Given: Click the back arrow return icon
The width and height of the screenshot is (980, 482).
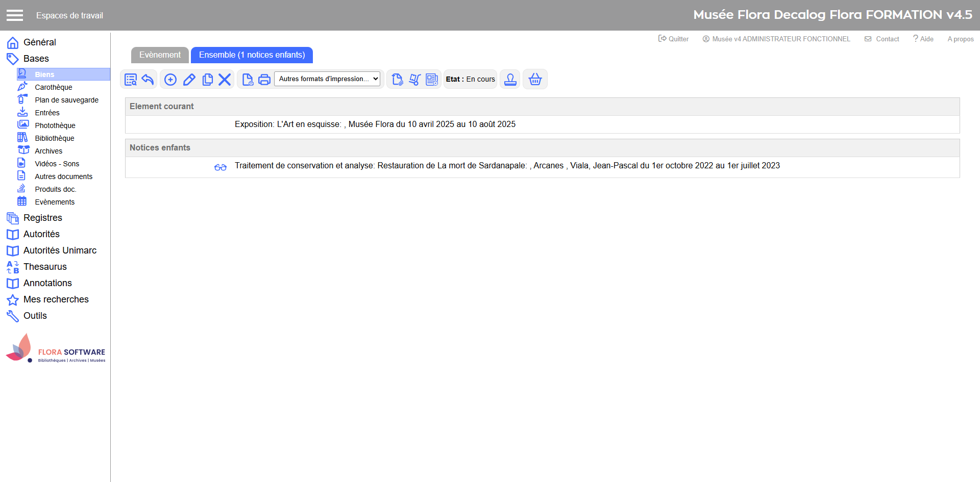Looking at the screenshot, I should coord(148,80).
